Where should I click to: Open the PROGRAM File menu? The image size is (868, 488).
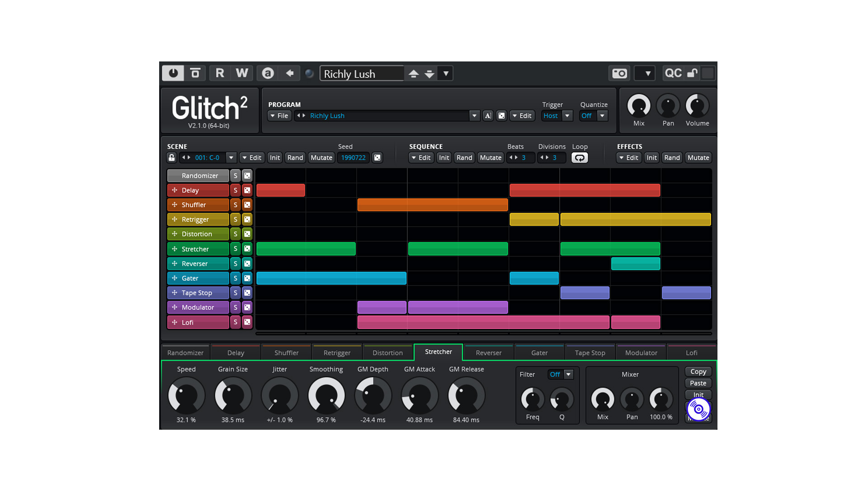click(279, 116)
